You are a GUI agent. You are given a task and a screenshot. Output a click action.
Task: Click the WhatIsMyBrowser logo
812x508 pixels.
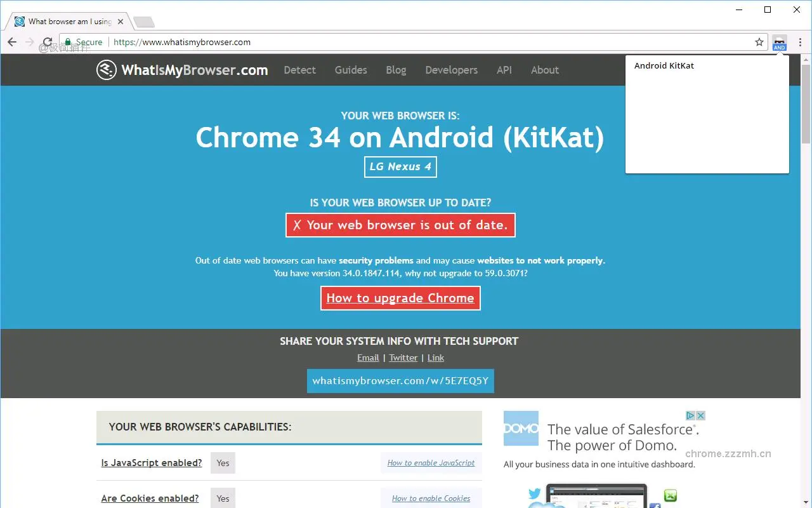pos(182,70)
